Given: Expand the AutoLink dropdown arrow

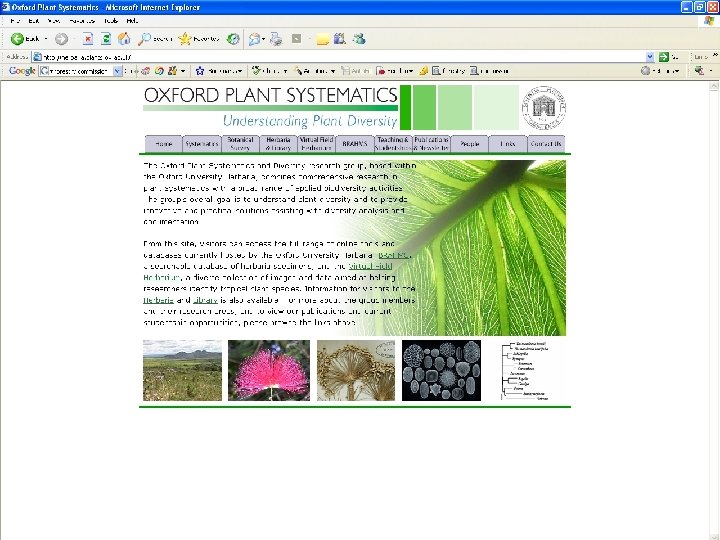Looking at the screenshot, I should [332, 71].
